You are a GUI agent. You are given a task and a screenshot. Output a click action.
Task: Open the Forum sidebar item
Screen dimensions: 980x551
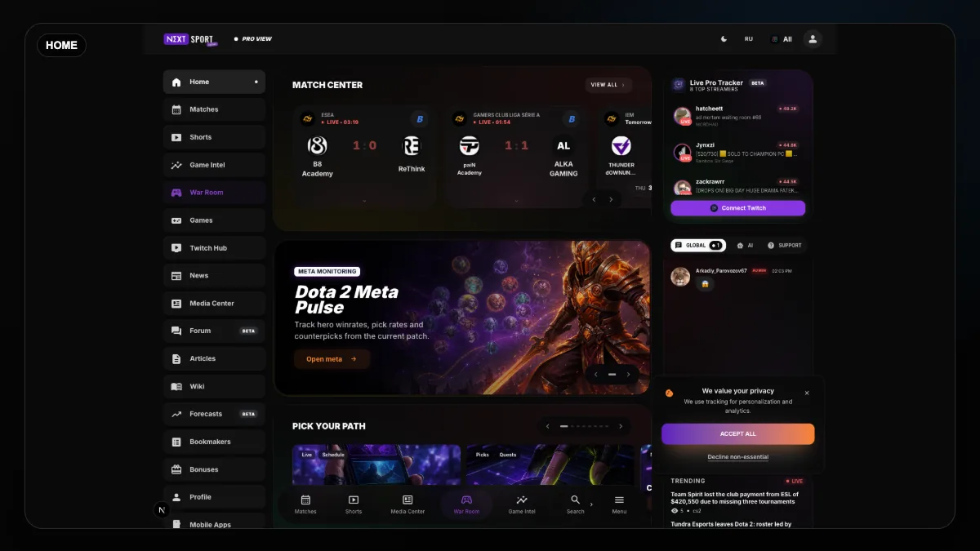click(214, 331)
